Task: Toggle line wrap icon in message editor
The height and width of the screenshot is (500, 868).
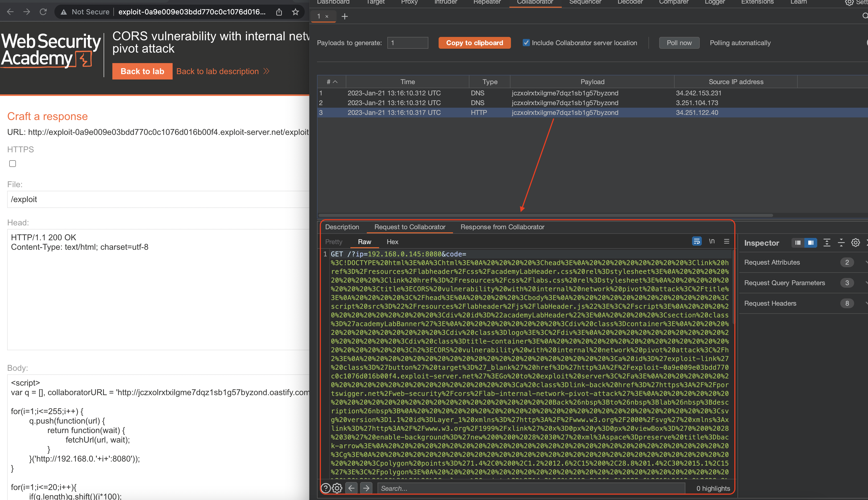Action: tap(697, 242)
